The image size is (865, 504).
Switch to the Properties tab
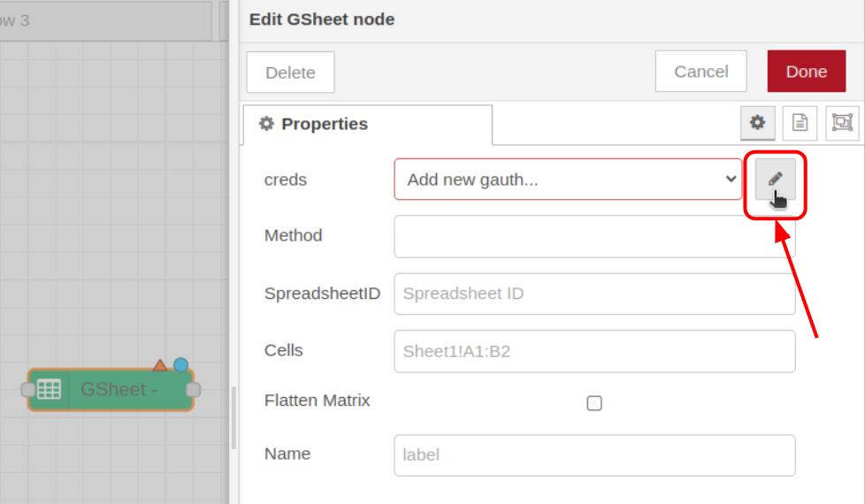[x=368, y=125]
